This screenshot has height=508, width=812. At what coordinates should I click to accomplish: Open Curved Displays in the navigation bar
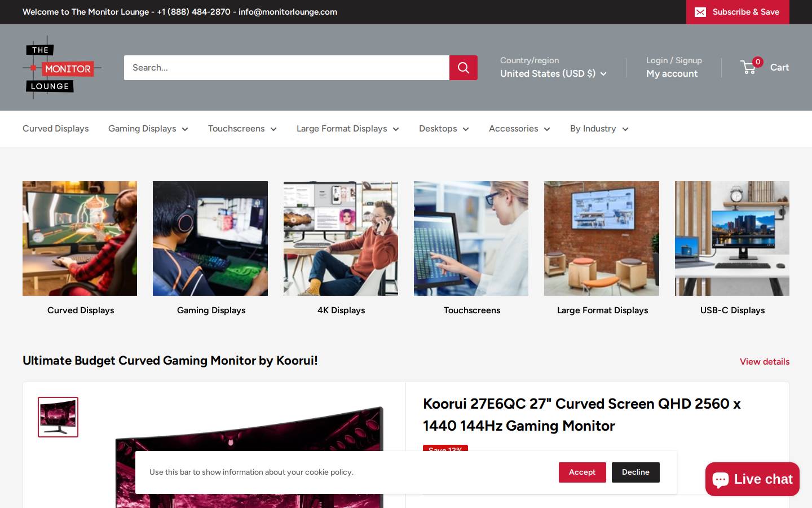tap(56, 129)
